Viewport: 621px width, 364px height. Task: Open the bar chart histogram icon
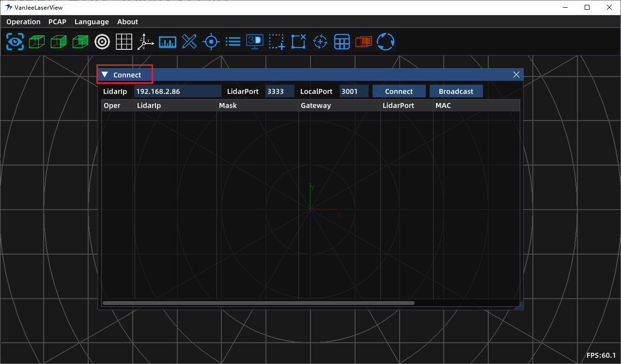pos(168,42)
